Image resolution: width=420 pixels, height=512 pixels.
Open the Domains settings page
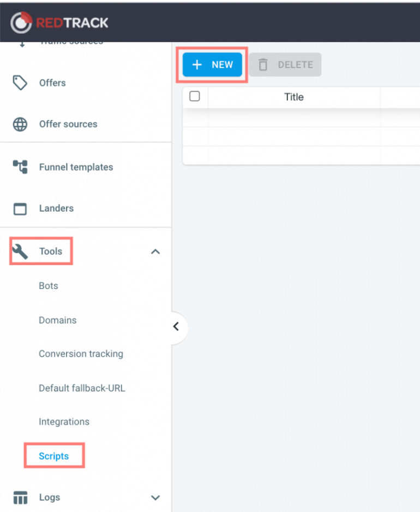57,320
